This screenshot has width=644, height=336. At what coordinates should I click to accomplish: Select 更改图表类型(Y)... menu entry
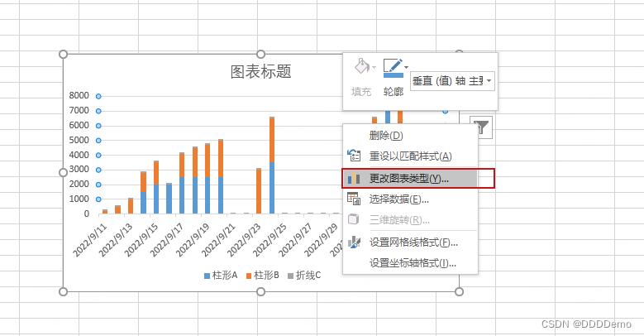click(410, 179)
